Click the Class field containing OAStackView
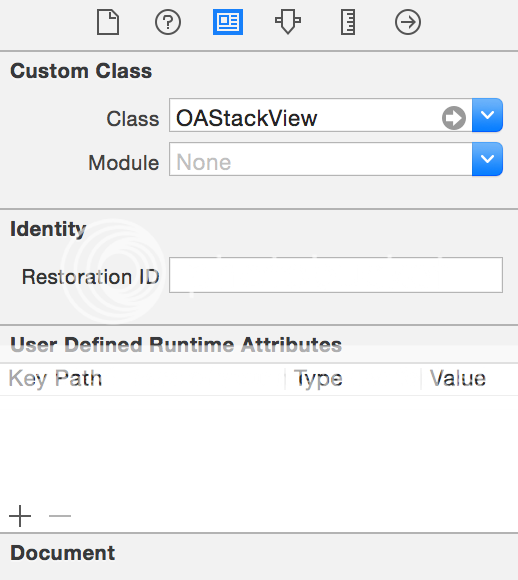Image resolution: width=518 pixels, height=580 pixels. (320, 115)
